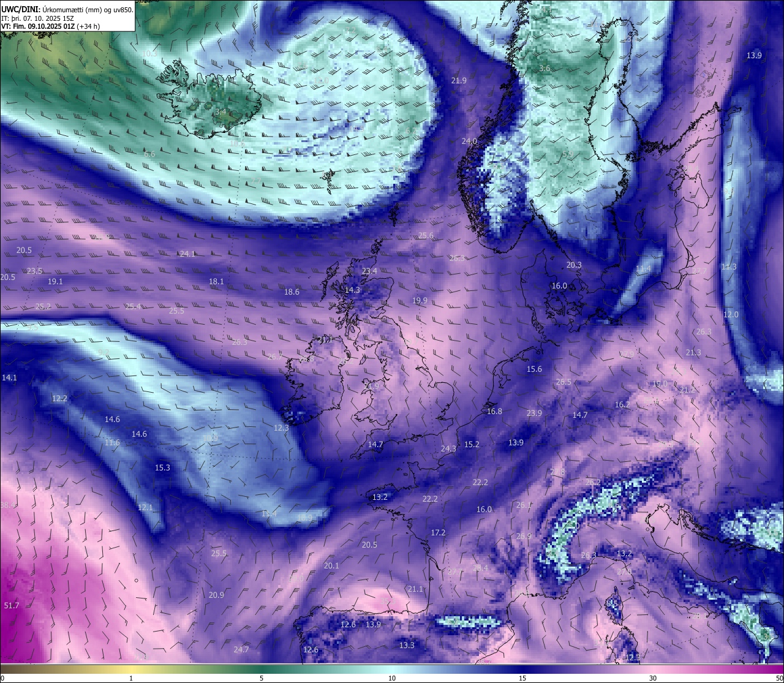Click the '30' label on the legend bar

pos(653,678)
